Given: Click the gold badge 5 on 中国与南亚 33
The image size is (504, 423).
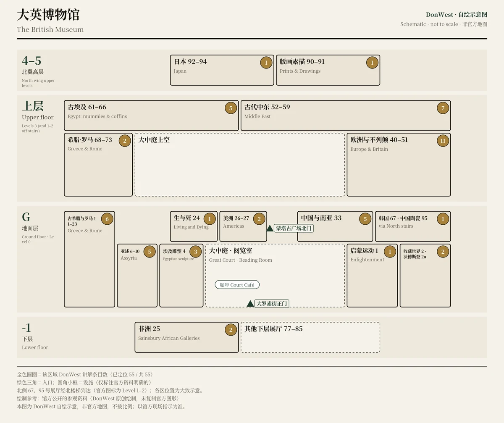Looking at the screenshot, I should pos(365,219).
